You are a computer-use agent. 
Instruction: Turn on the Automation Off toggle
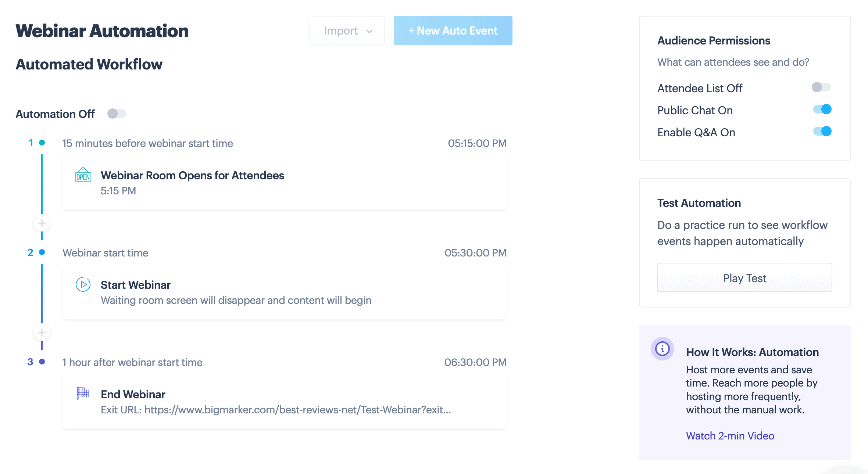click(117, 114)
